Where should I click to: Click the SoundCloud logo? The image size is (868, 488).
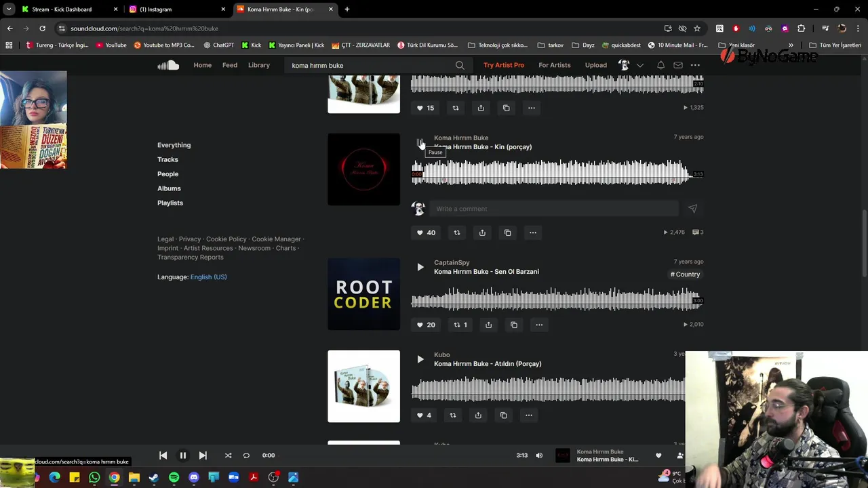168,65
